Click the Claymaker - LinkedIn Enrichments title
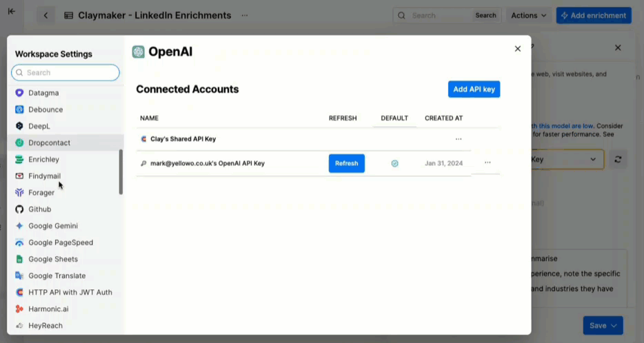 154,16
